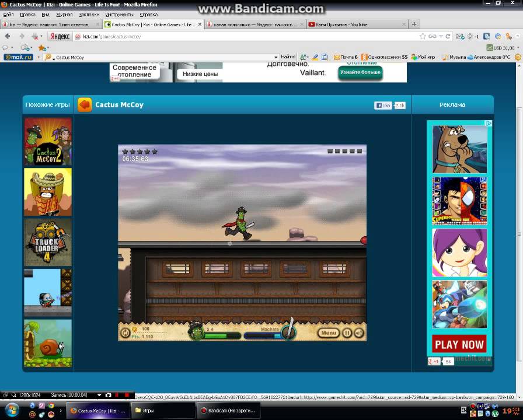
Task: Click the highlighter pen icon in Mail.ru toolbar
Action: [x=315, y=57]
